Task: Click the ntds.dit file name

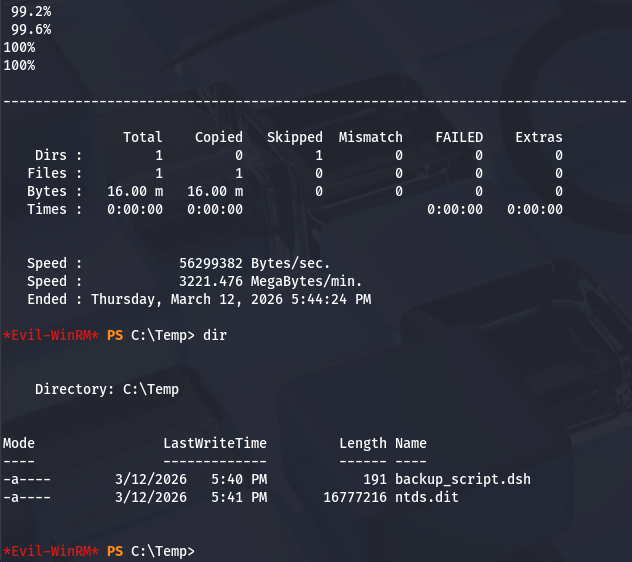Action: [x=427, y=497]
